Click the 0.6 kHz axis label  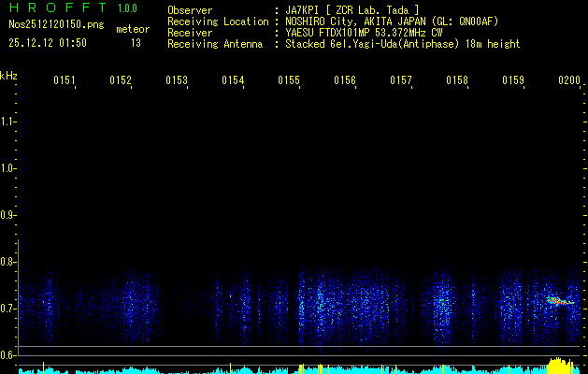click(8, 355)
